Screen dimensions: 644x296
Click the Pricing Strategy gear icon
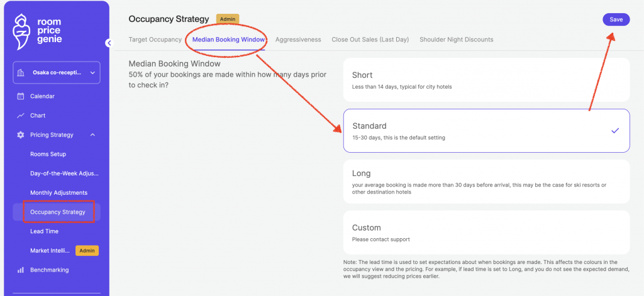(21, 135)
